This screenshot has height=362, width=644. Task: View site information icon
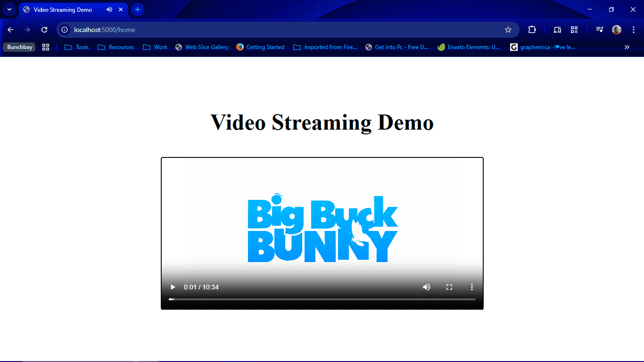(65, 30)
